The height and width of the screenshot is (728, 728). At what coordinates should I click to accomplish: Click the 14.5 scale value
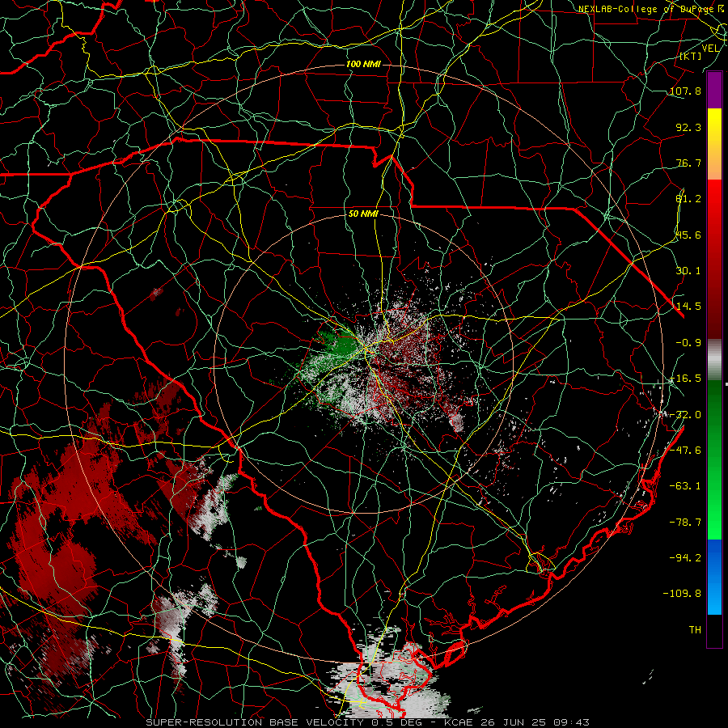688,307
